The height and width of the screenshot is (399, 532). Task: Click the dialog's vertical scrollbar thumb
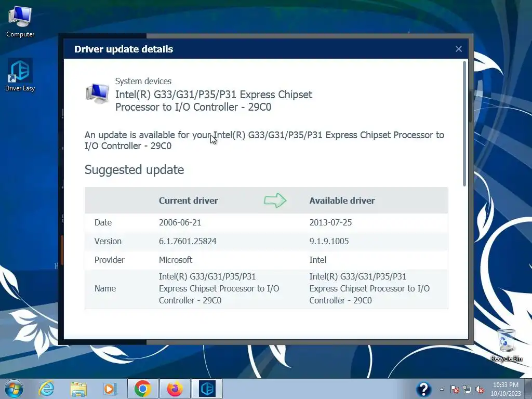[x=464, y=124]
